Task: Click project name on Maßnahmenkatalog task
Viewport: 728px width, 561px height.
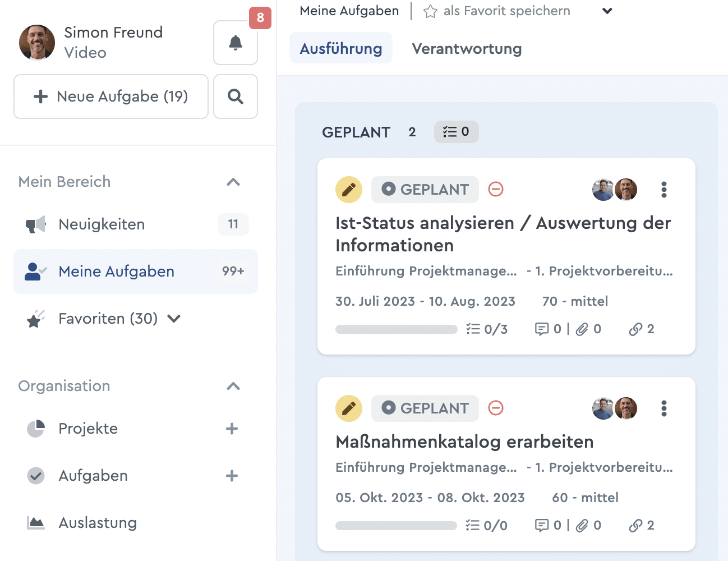Action: [x=426, y=467]
